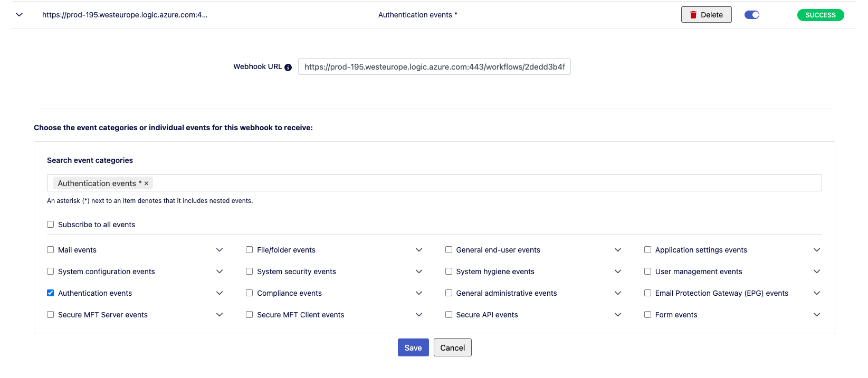The width and height of the screenshot is (868, 378).
Task: Expand the Secure MFT Server events category
Action: click(x=220, y=315)
